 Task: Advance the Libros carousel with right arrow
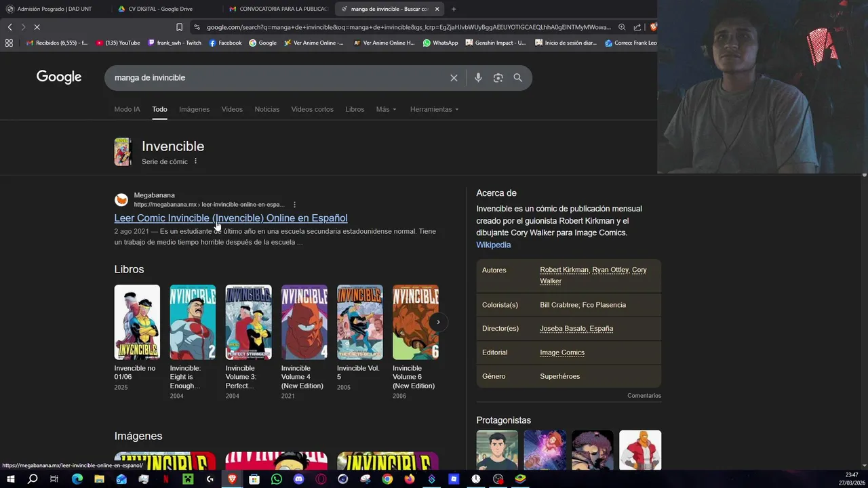point(438,322)
